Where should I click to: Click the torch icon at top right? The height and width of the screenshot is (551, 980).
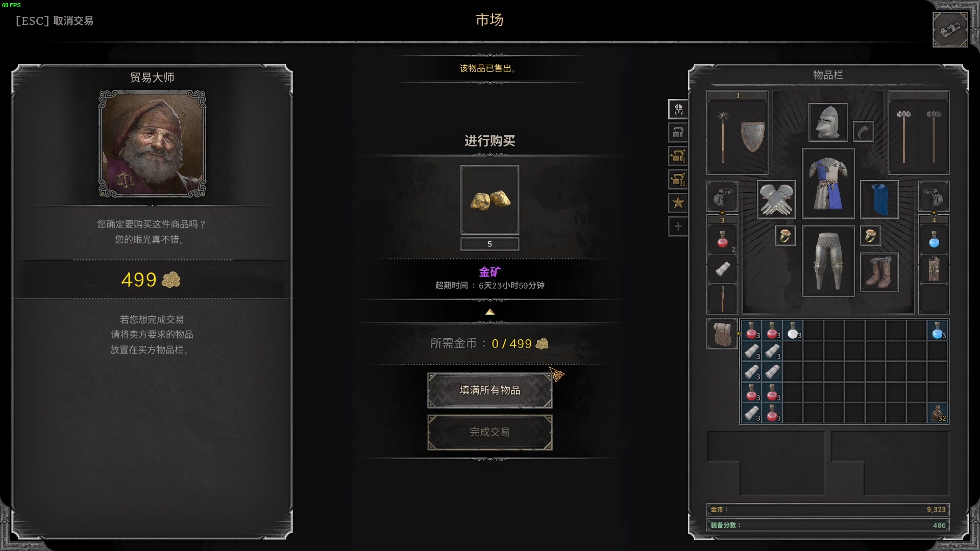[x=950, y=30]
